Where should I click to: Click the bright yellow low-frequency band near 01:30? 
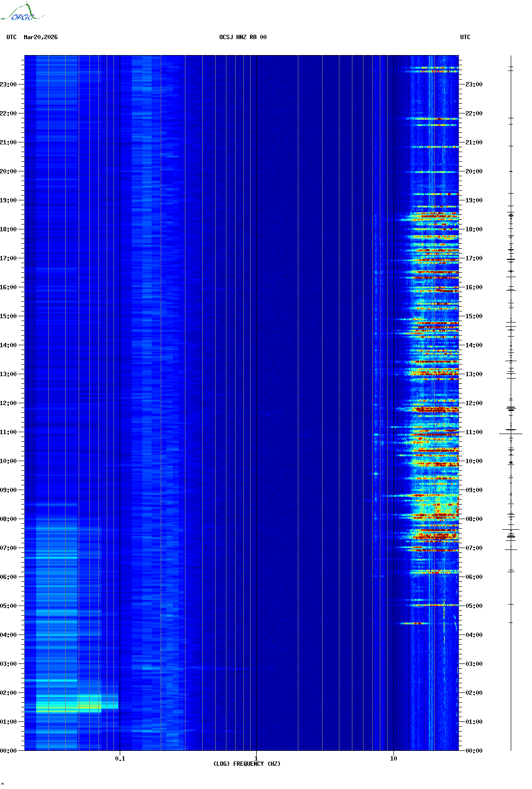pyautogui.click(x=68, y=708)
